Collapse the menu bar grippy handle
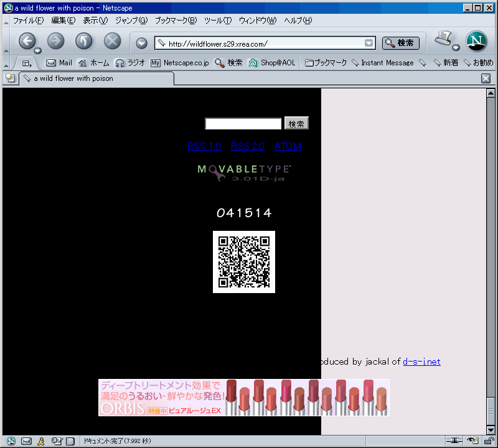 coord(6,21)
